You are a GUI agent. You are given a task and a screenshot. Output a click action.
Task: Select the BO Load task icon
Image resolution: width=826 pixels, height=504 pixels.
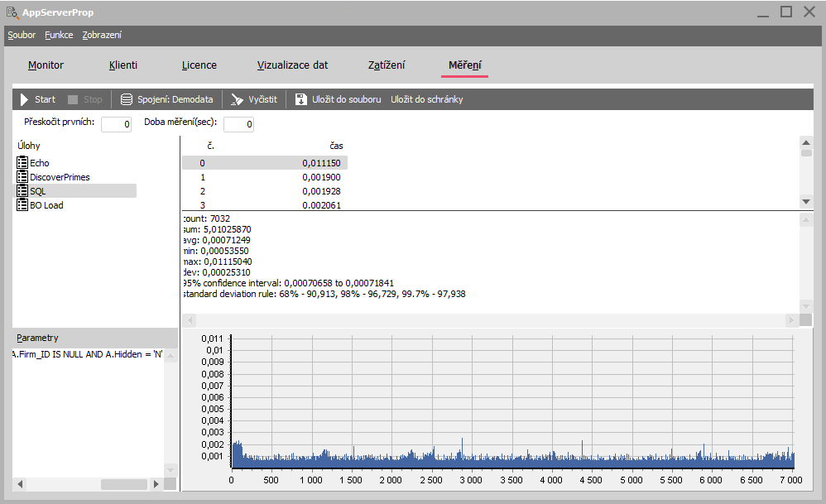(22, 205)
